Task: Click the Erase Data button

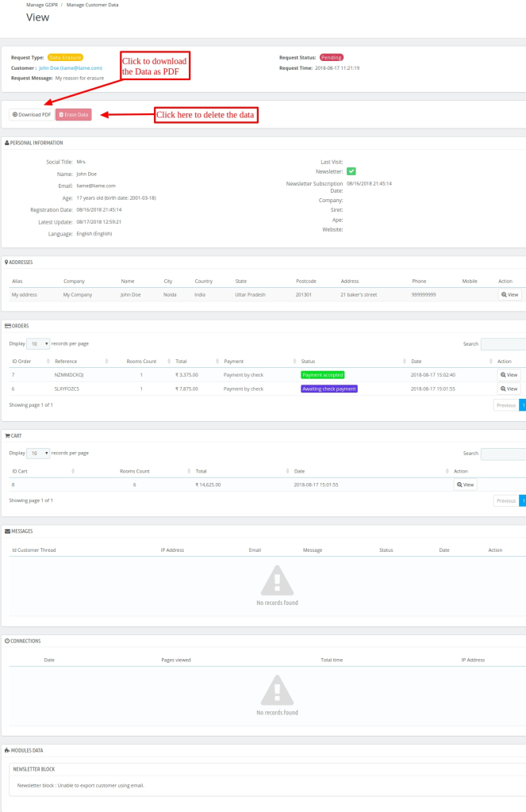Action: tap(74, 114)
